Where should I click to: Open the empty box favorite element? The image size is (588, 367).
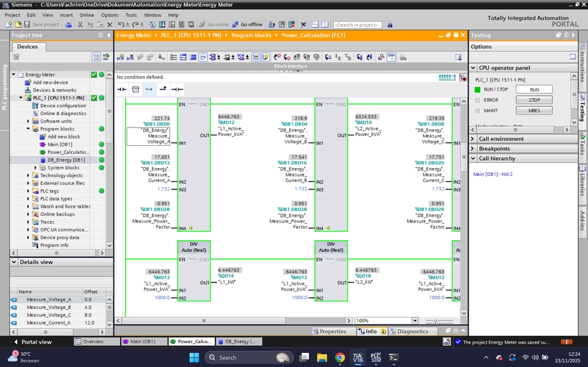[135, 89]
